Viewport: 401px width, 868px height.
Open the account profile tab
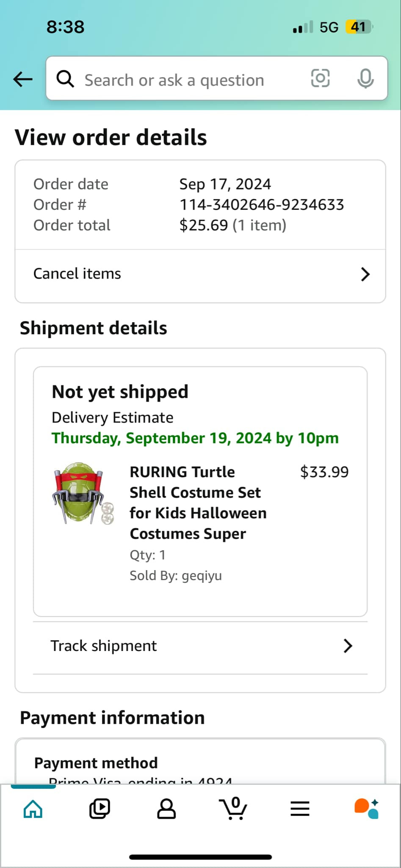[166, 809]
